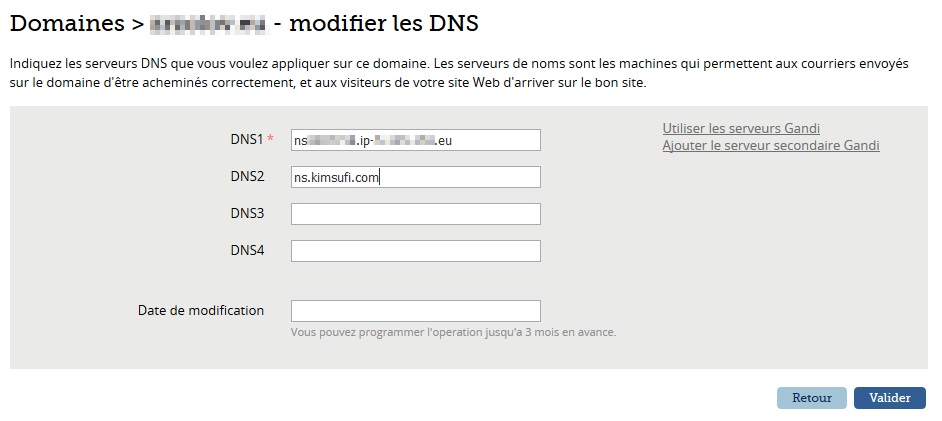Select the empty DNS4 input field
This screenshot has height=421, width=942.
pos(415,251)
